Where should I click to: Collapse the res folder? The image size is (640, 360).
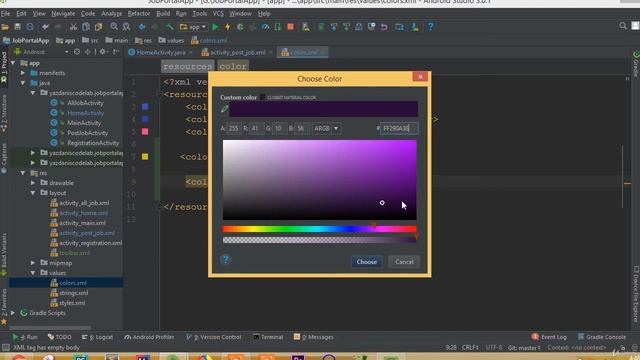[x=23, y=173]
